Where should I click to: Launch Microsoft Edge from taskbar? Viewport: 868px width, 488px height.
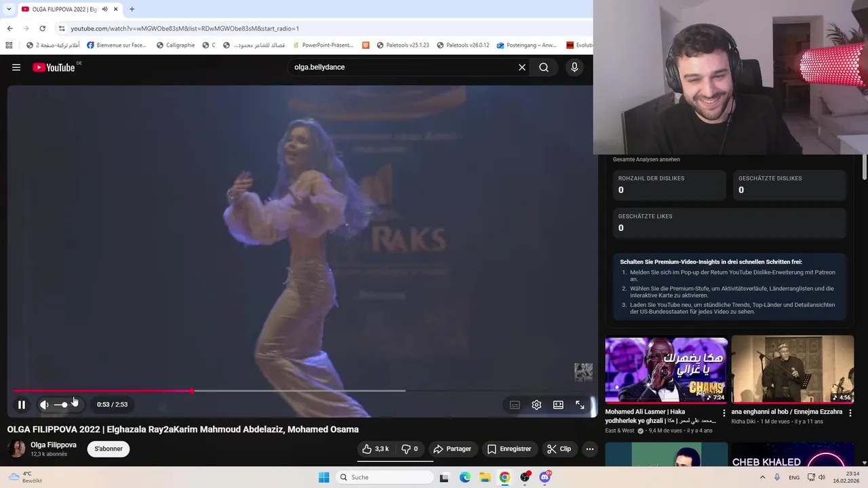coord(465,477)
